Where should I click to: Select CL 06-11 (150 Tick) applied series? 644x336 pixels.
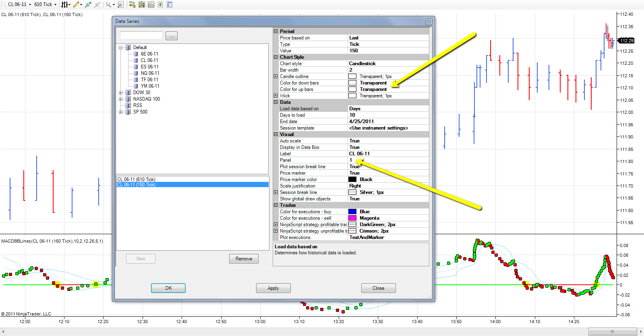coord(193,185)
